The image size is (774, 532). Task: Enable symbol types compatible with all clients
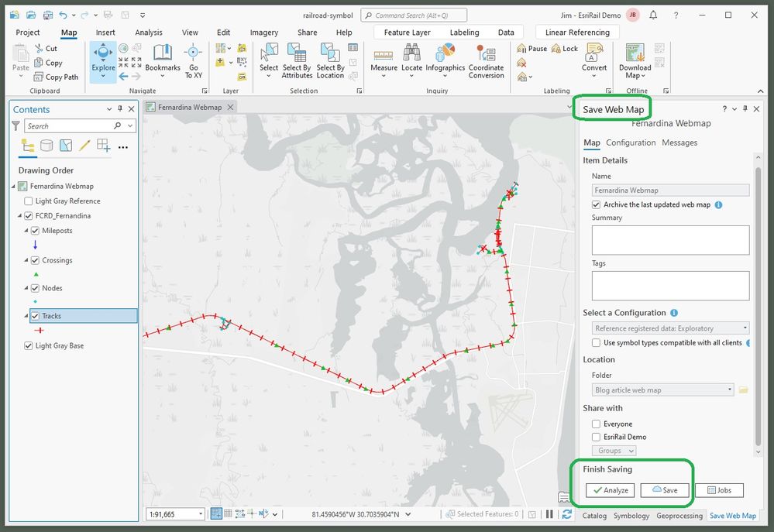(x=597, y=342)
